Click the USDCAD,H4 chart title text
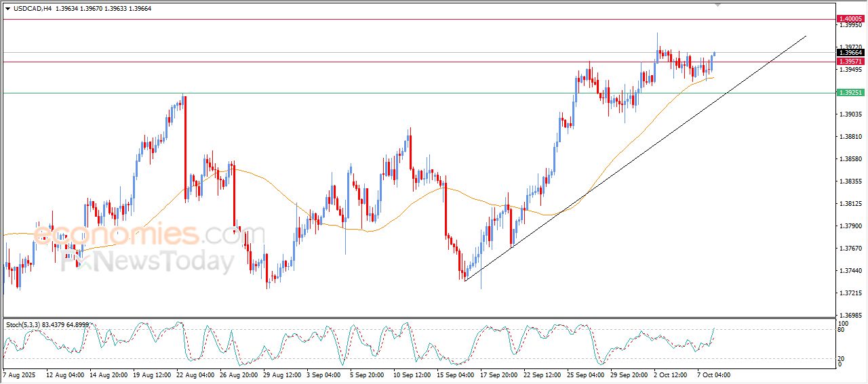Viewport: 868px width, 384px height. (33, 8)
